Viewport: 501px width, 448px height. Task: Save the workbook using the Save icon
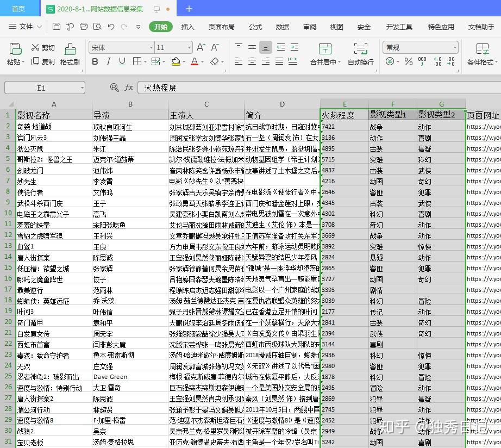click(x=57, y=26)
